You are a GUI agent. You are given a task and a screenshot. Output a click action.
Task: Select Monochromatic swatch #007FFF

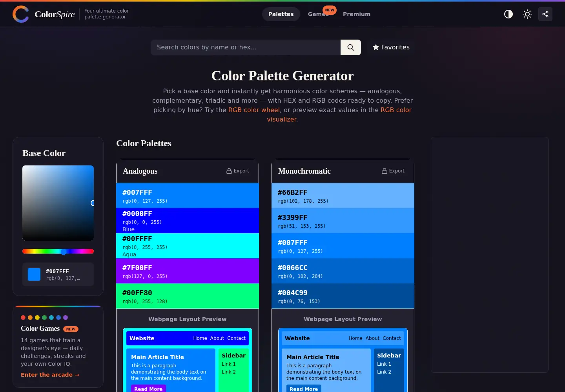click(x=343, y=246)
